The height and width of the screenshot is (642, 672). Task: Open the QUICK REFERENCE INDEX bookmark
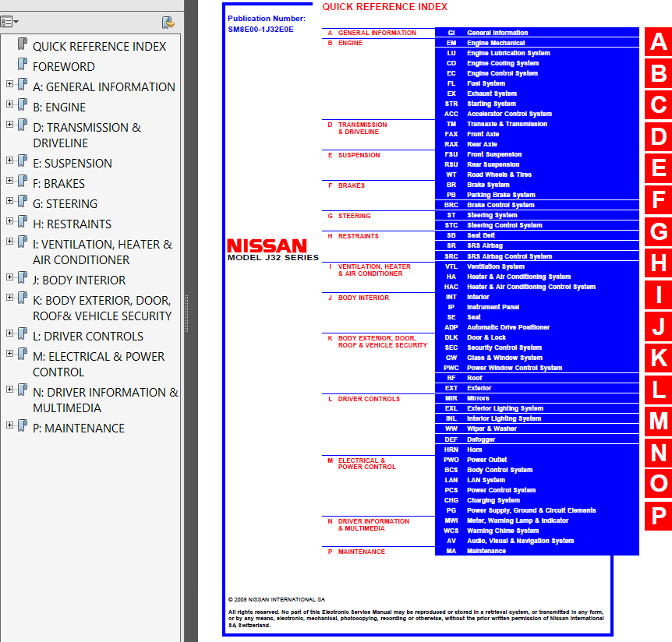coord(100,46)
